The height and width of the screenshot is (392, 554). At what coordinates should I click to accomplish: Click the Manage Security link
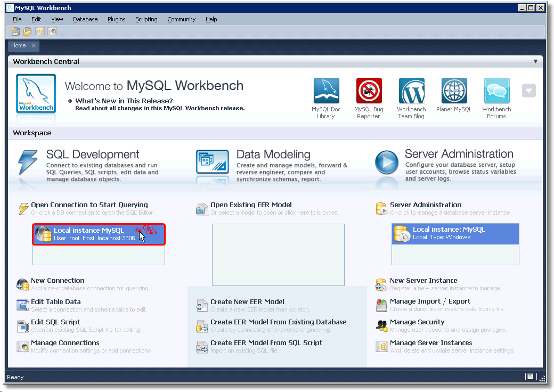[417, 322]
